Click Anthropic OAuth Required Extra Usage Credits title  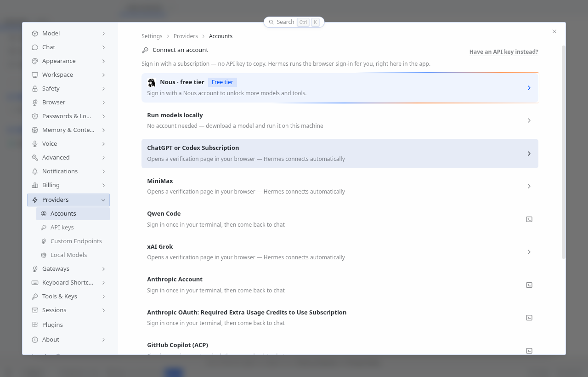[x=247, y=313]
